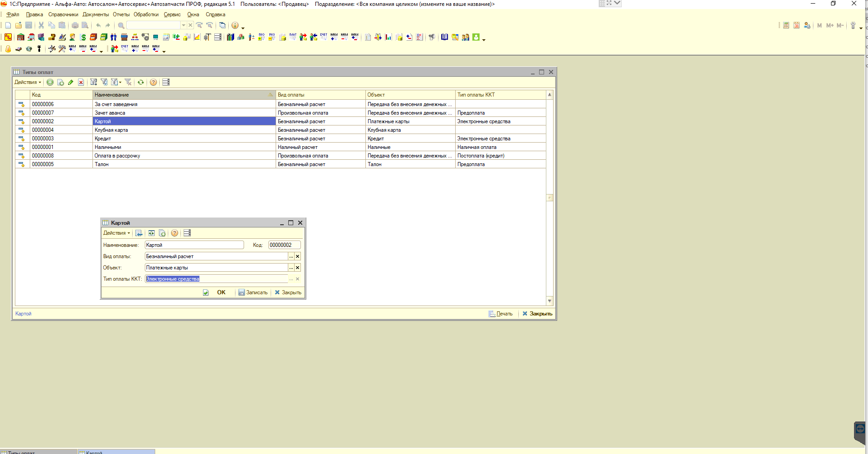Click the orange filing cabinet toolbar icon
868x454 pixels.
[x=93, y=37]
